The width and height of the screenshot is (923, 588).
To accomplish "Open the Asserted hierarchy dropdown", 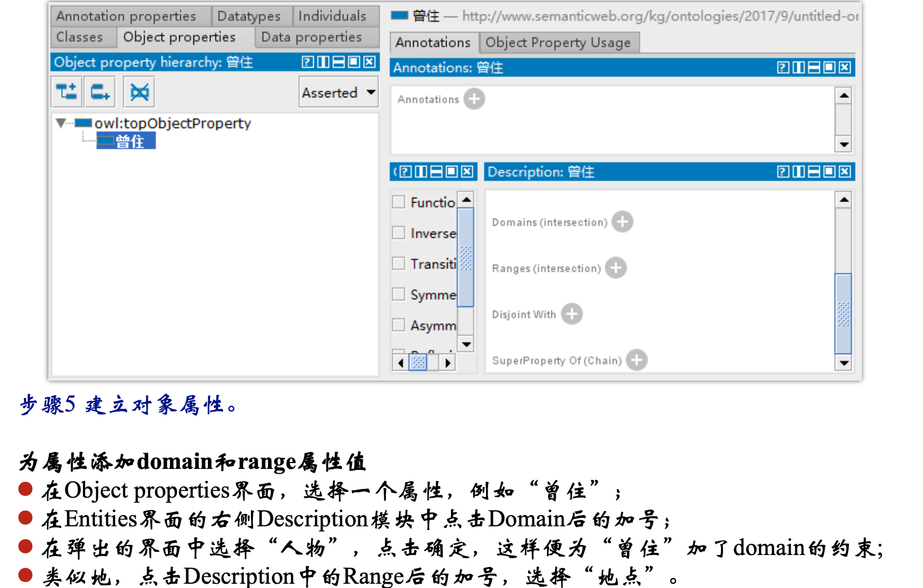I will (x=338, y=92).
